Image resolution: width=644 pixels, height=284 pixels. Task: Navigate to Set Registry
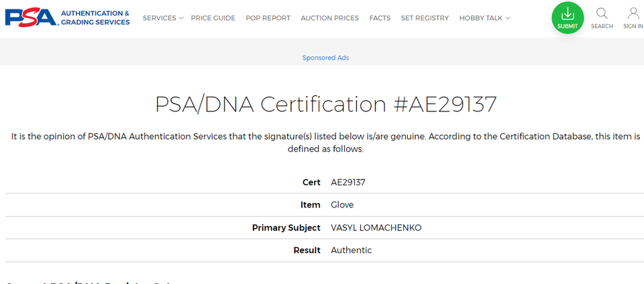click(x=425, y=18)
